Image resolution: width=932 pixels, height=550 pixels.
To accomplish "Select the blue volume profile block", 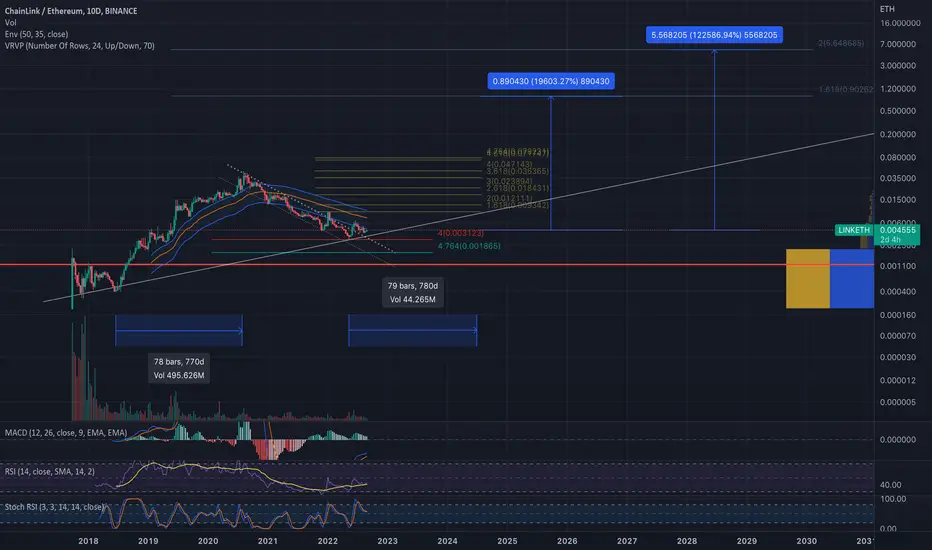I will coord(852,278).
